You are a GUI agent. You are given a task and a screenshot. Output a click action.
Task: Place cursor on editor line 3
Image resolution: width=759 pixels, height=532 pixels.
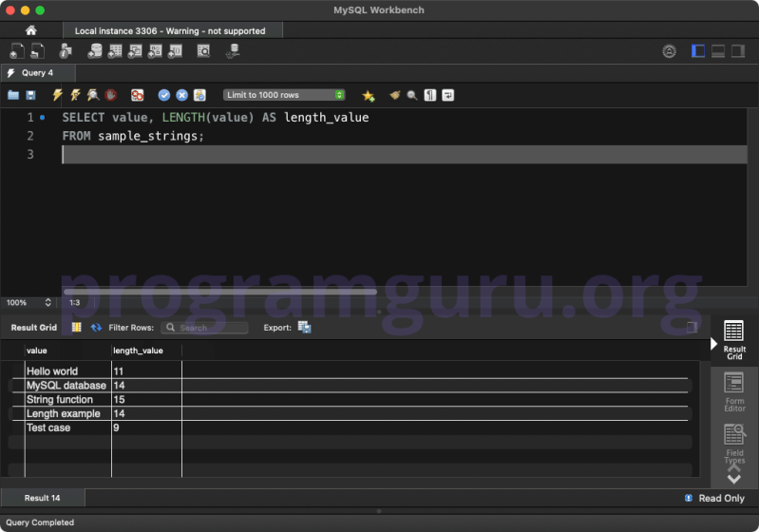tap(404, 155)
